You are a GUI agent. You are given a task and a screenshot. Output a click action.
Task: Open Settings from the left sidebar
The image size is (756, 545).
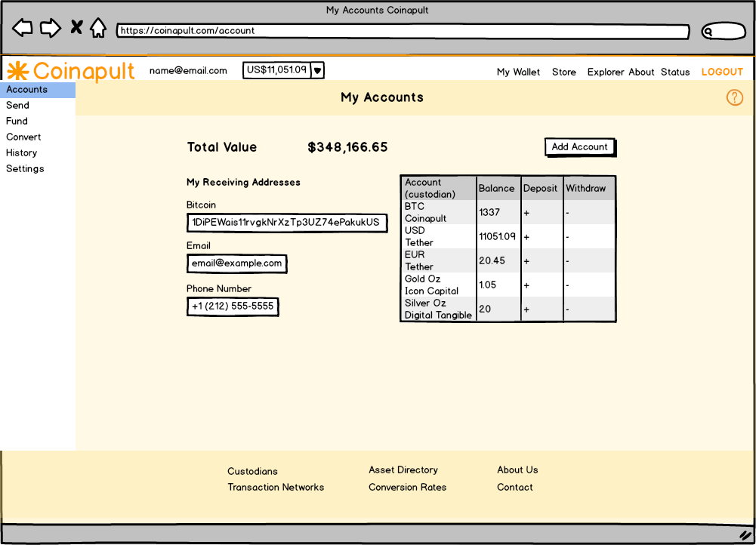[x=25, y=169]
